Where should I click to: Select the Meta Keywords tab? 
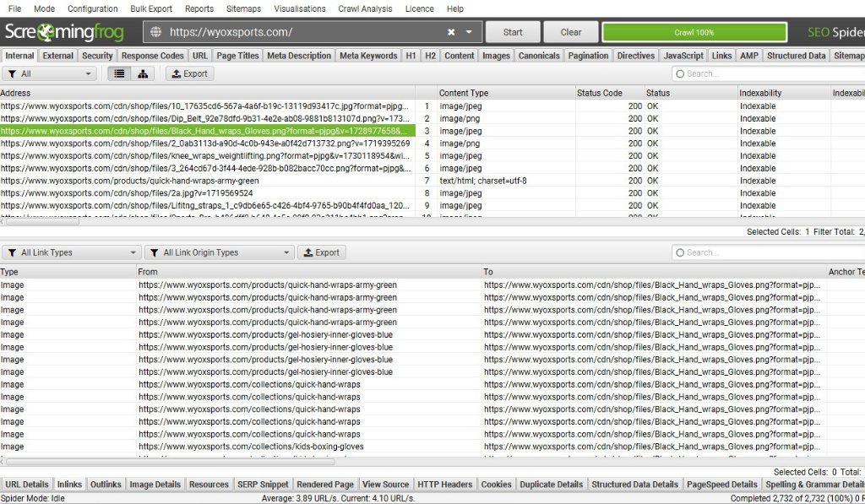point(368,56)
